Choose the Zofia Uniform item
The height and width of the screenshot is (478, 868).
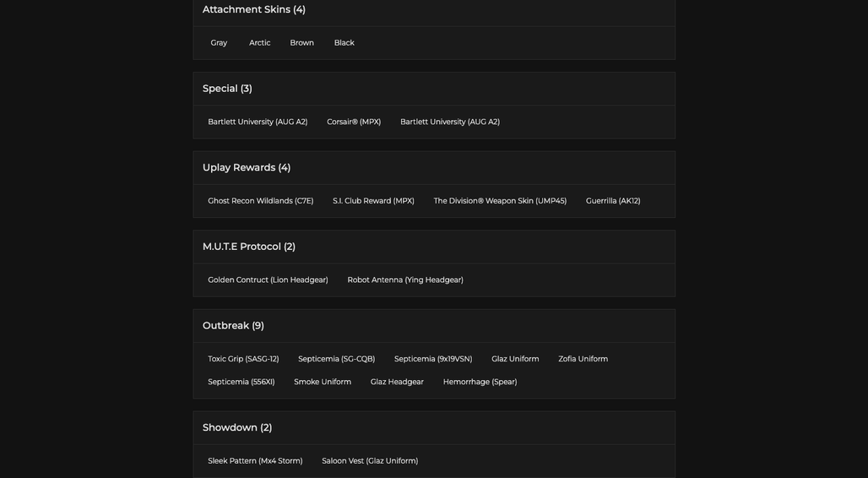(583, 359)
